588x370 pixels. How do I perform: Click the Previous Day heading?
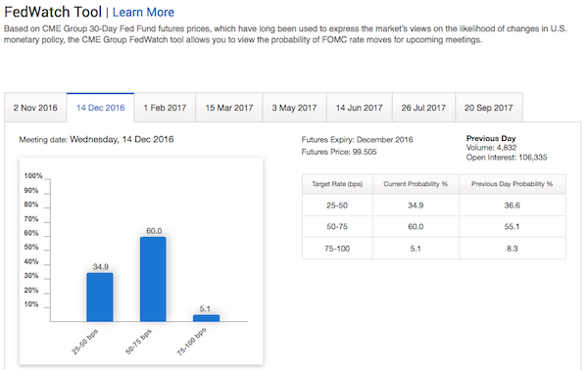491,138
